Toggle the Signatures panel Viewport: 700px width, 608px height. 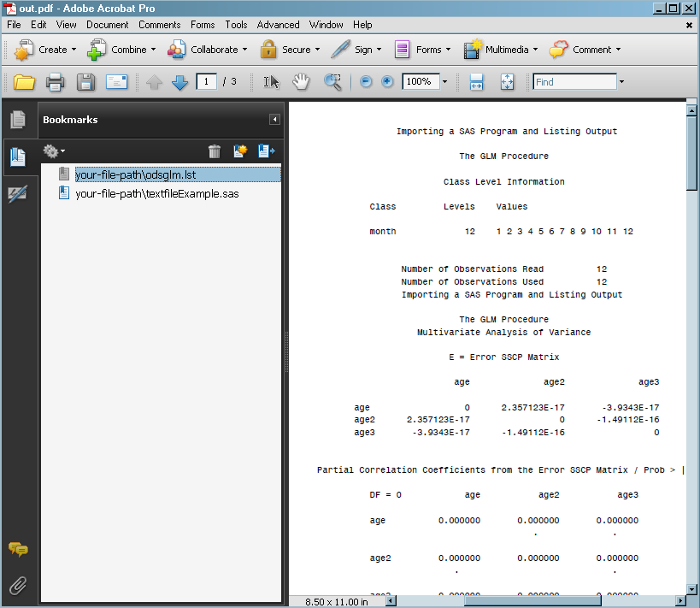pos(17,194)
